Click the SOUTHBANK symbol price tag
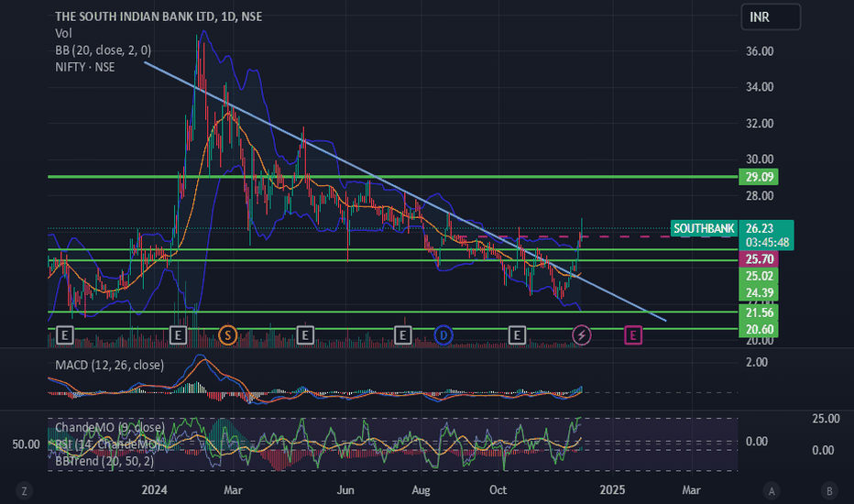This screenshot has height=504, width=854. click(704, 228)
